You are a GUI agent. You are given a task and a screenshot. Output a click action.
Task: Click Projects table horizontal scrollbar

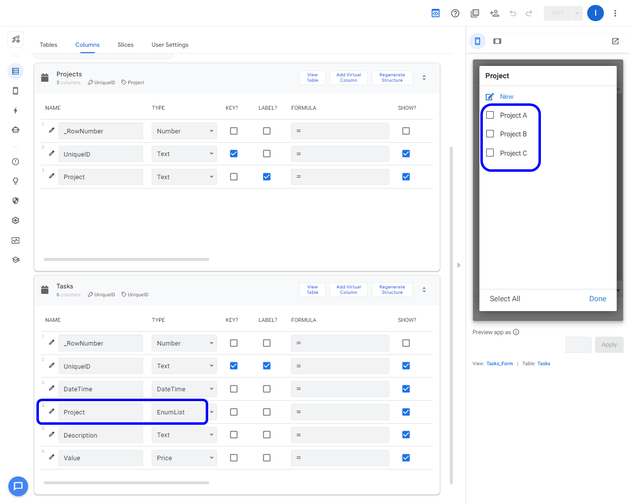click(127, 259)
